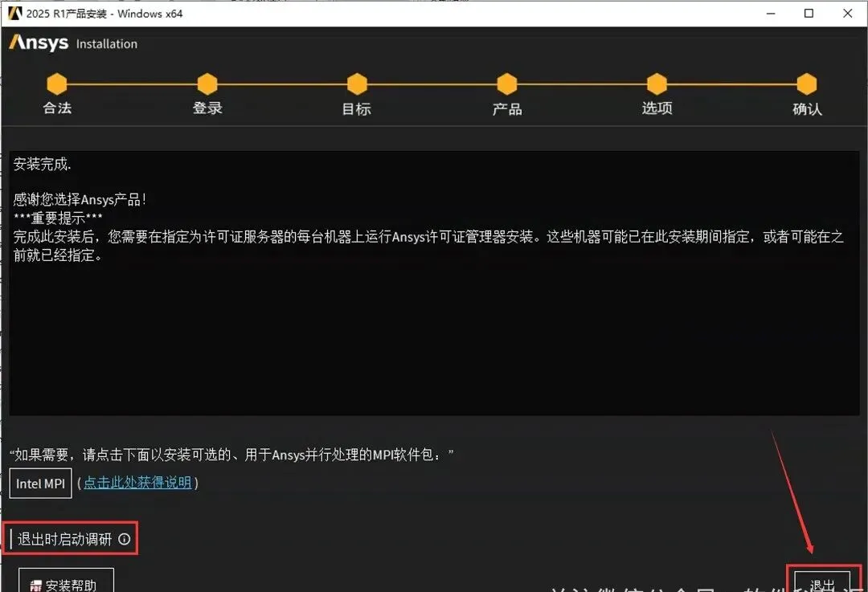This screenshot has height=592, width=868.
Task: Toggle the 退出时启动调研 checkbox
Action: pyautogui.click(x=11, y=539)
